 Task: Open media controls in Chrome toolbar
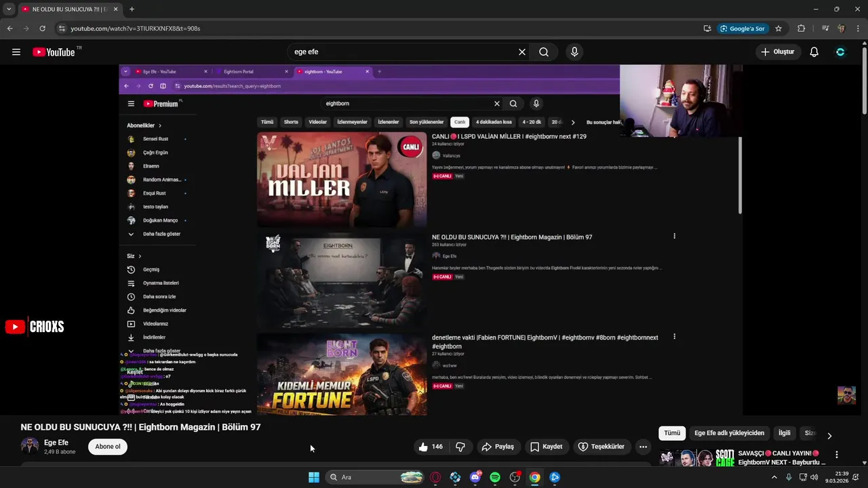tap(825, 28)
